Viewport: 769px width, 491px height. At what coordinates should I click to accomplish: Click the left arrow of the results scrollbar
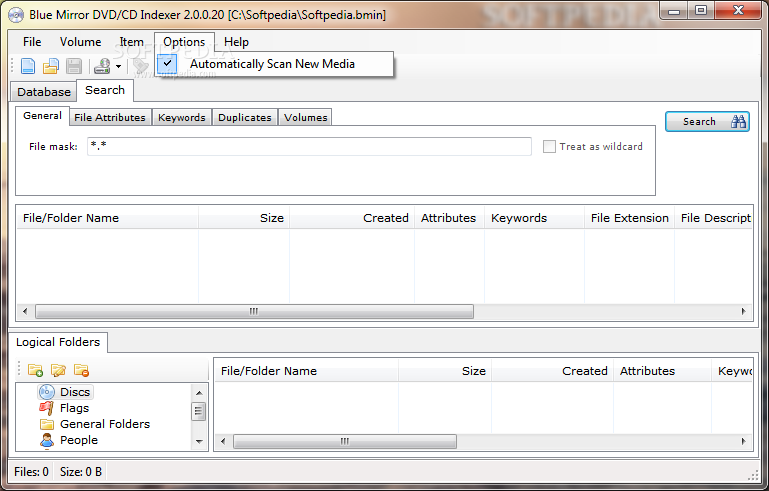click(25, 311)
